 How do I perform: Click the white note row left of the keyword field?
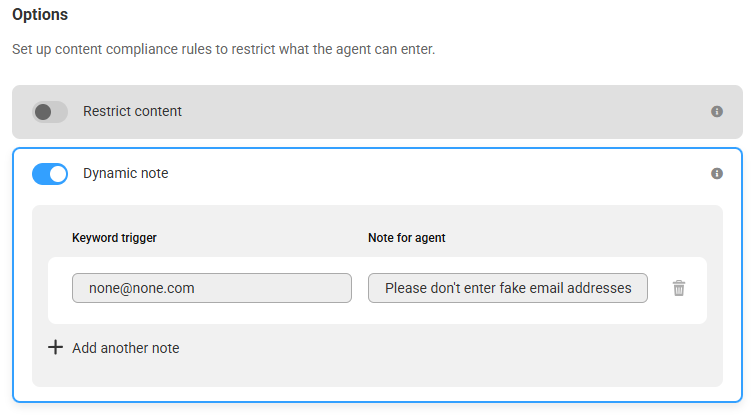coord(60,290)
